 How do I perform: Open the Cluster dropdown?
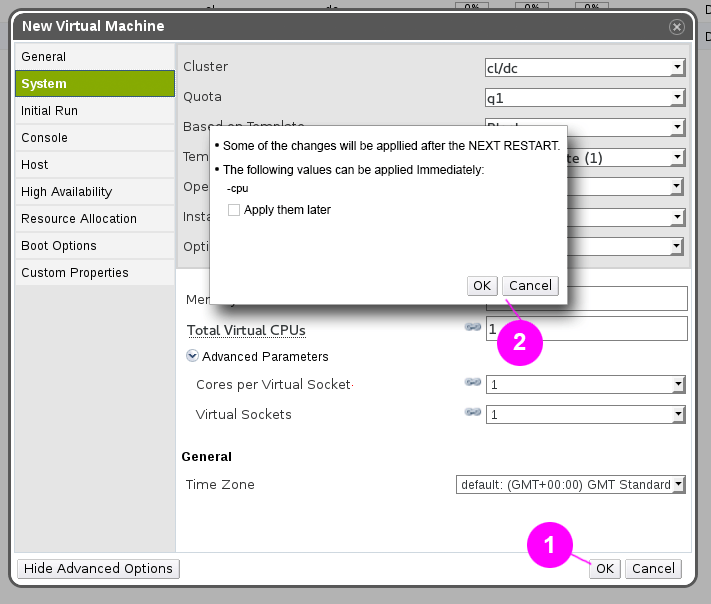(584, 67)
